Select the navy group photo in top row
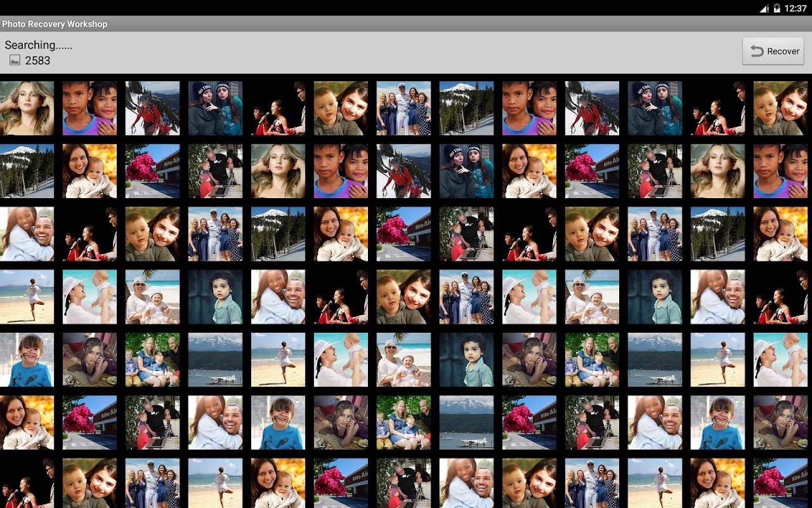The height and width of the screenshot is (508, 812). [x=403, y=108]
